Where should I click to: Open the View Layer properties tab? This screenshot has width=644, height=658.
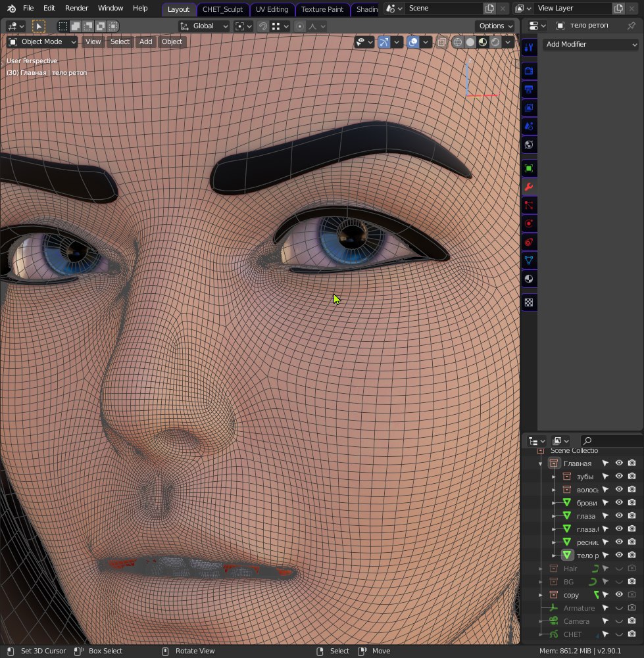(529, 108)
